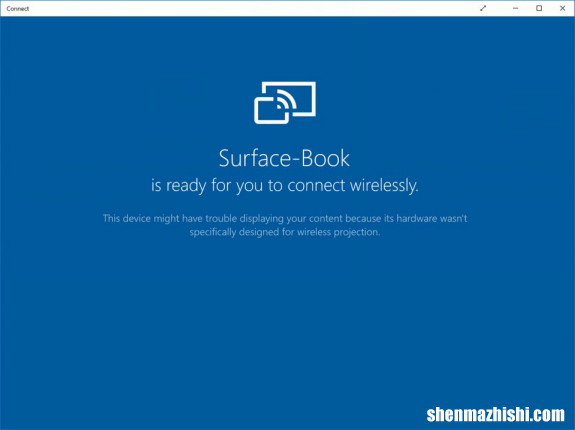
Task: Close the Connect app window
Action: tap(563, 8)
